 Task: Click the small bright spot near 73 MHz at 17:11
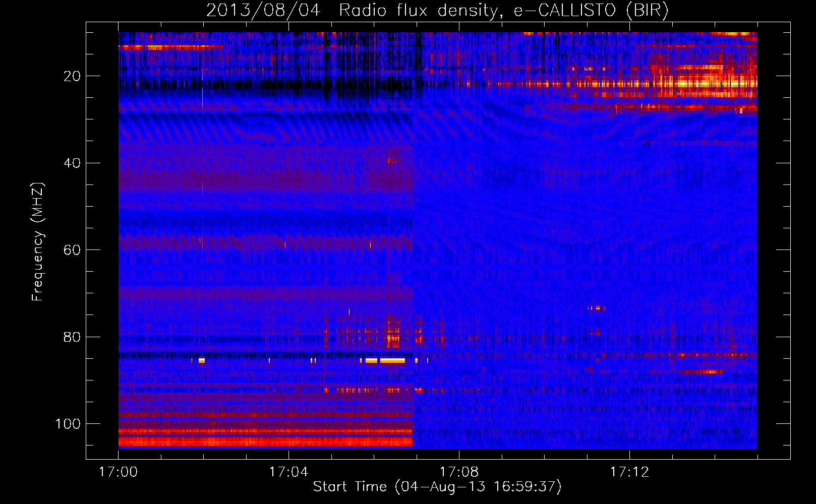tap(598, 307)
